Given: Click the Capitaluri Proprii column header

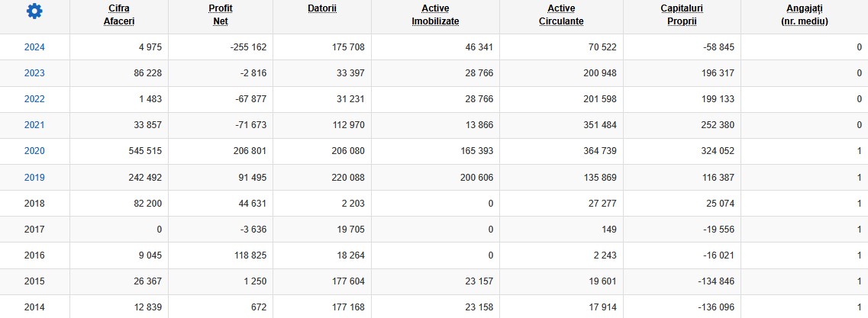Looking at the screenshot, I should tap(682, 15).
